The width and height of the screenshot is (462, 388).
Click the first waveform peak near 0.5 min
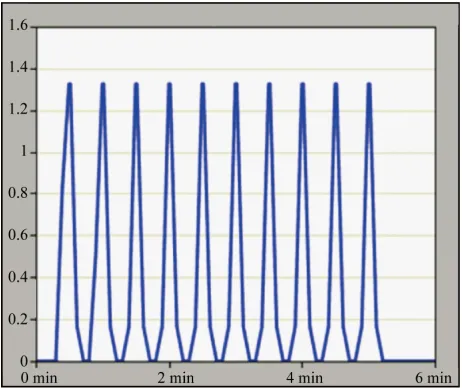(x=70, y=85)
